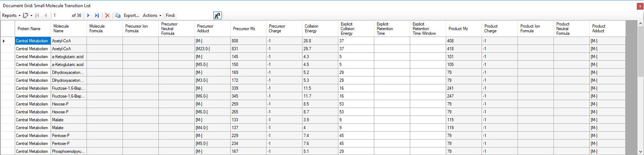Select the first Acetyl-CoA molecule name cell
Viewport: 644px width, 155px height.
pyautogui.click(x=68, y=41)
